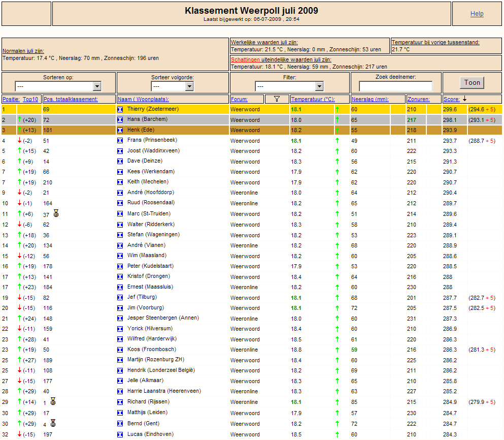
Task: Click the Top10 column header link
Action: [x=30, y=99]
